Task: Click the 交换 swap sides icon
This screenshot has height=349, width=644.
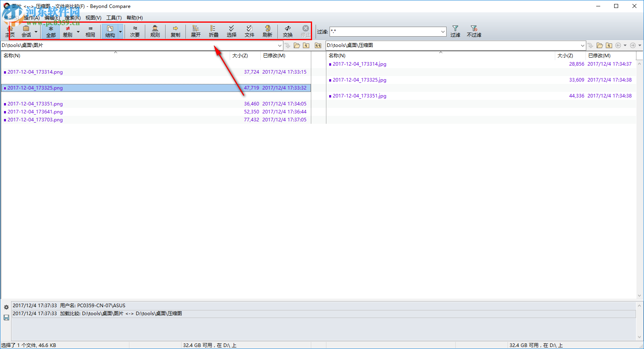Action: [x=288, y=31]
